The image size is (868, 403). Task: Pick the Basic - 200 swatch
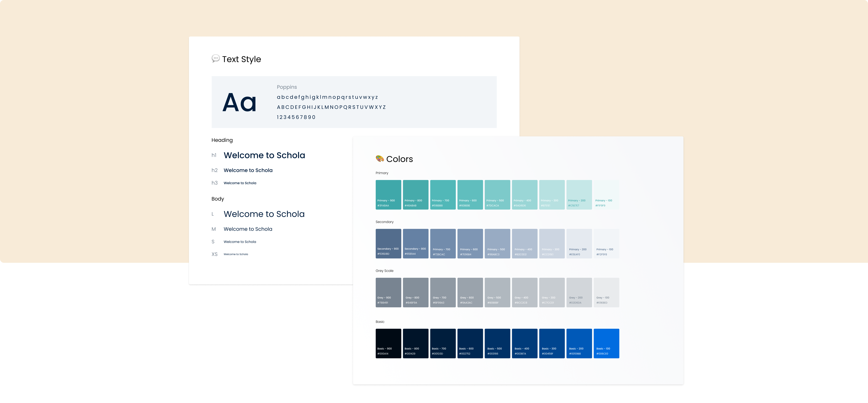tap(579, 343)
